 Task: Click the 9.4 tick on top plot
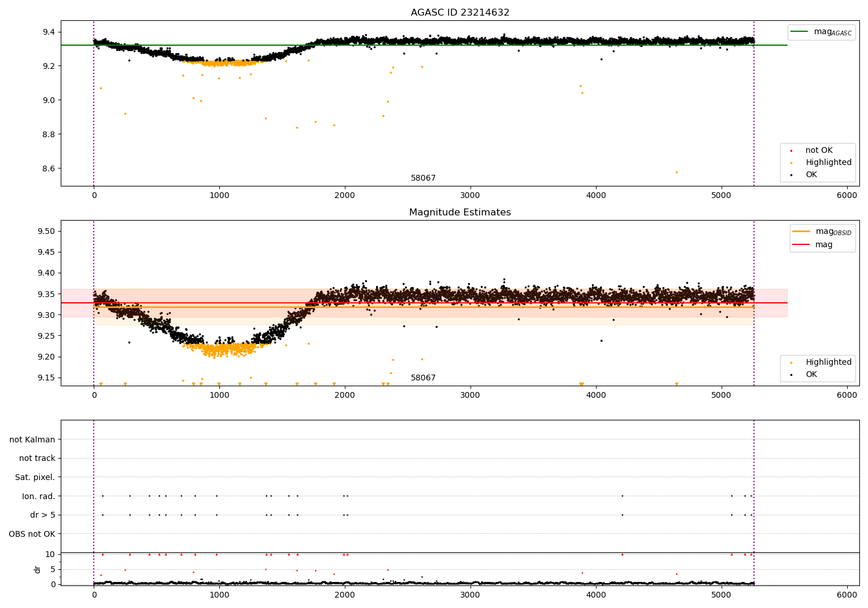point(50,32)
